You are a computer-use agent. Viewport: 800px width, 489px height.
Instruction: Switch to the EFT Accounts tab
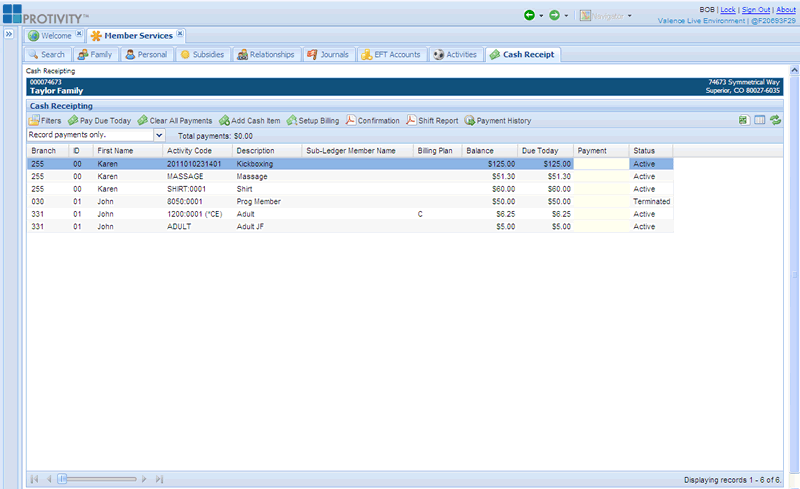coord(392,55)
